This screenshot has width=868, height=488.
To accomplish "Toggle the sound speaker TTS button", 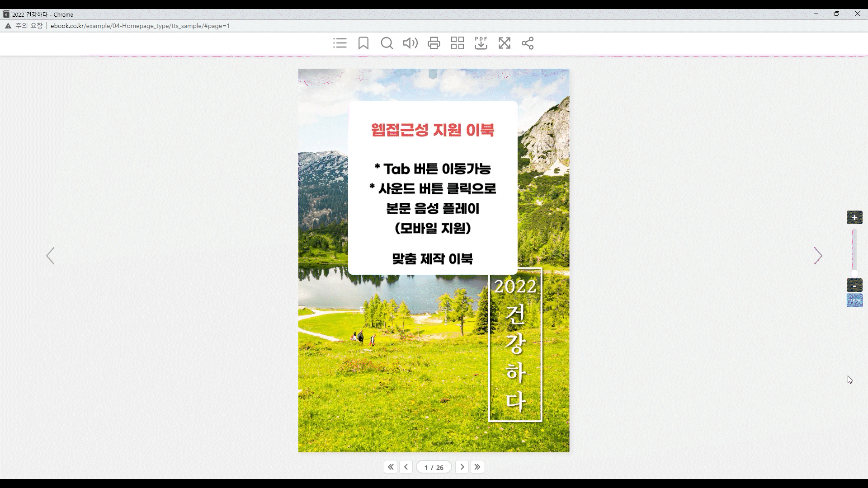I will click(410, 43).
